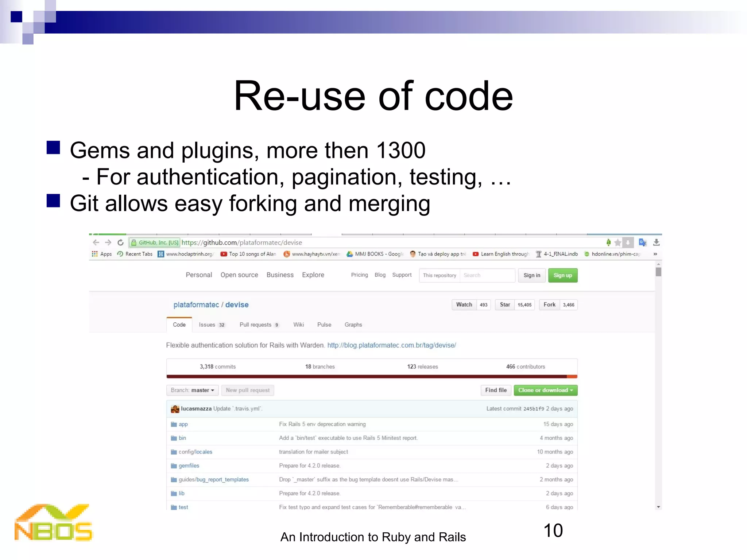Expand the bookmarks overflow chevron
Screen dimensions: 747x560
click(655, 254)
